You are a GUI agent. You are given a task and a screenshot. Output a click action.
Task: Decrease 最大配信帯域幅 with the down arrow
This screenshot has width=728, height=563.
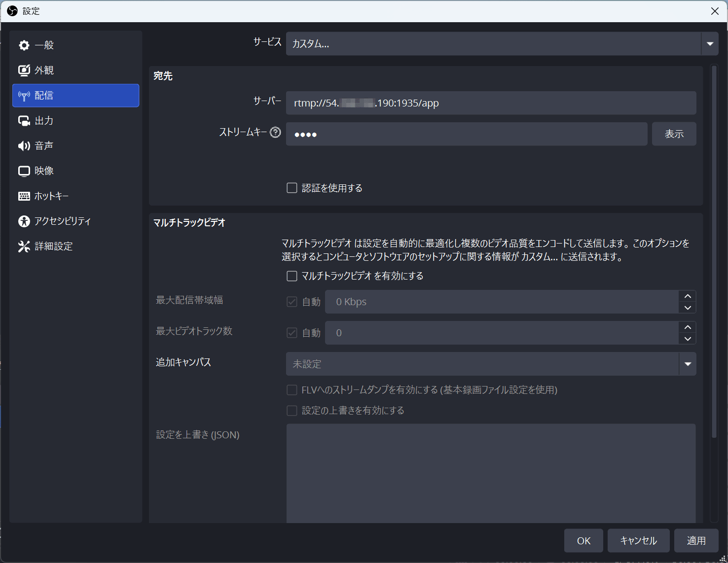[x=688, y=308]
